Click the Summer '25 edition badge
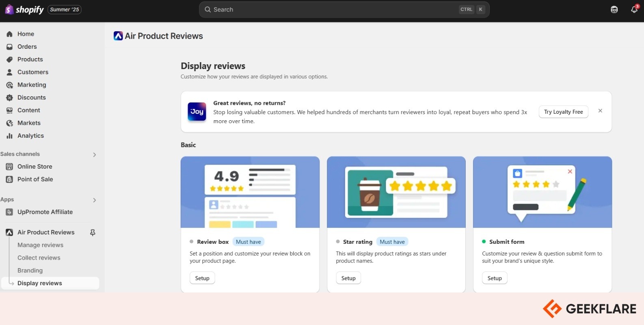 point(65,9)
